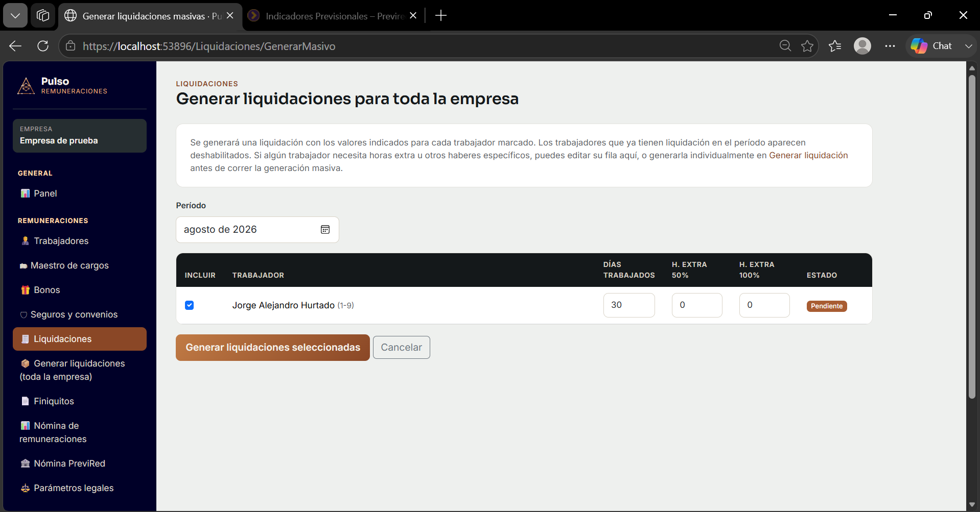Open Maestro de cargos section
The width and height of the screenshot is (980, 512).
(x=80, y=265)
